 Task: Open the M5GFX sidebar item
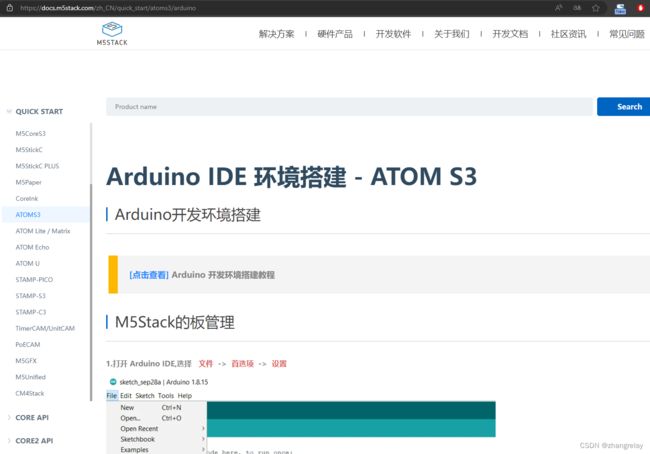pos(26,361)
